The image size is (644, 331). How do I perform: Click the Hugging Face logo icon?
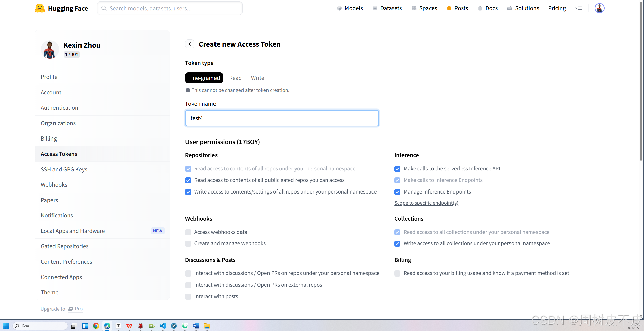point(40,8)
